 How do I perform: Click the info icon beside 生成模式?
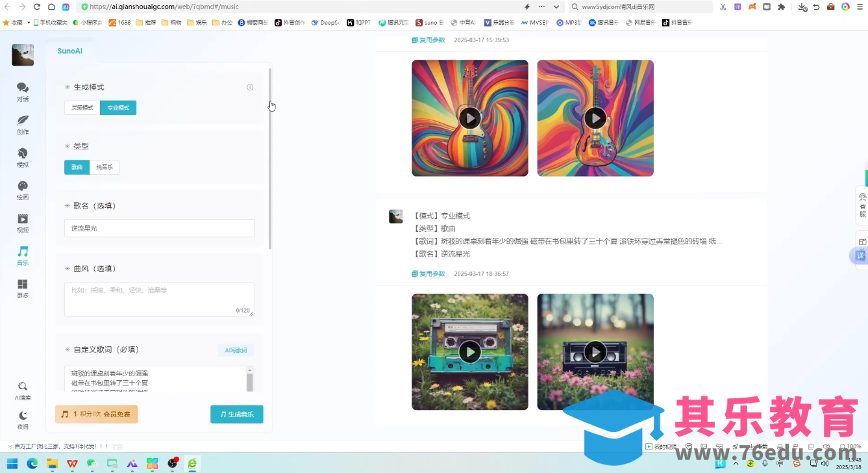(250, 87)
